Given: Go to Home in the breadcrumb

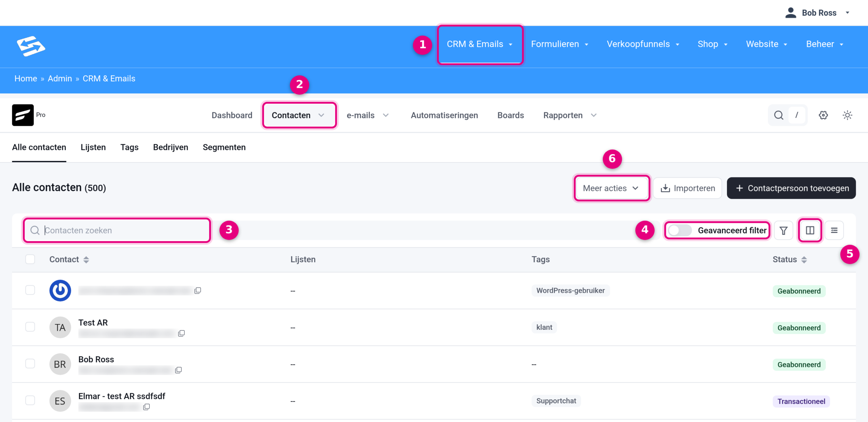Looking at the screenshot, I should (x=26, y=79).
